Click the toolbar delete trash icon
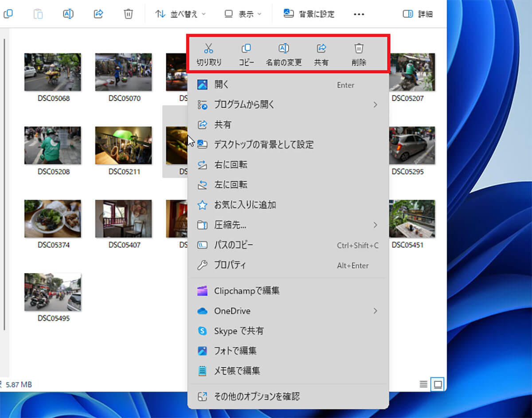 pyautogui.click(x=128, y=14)
